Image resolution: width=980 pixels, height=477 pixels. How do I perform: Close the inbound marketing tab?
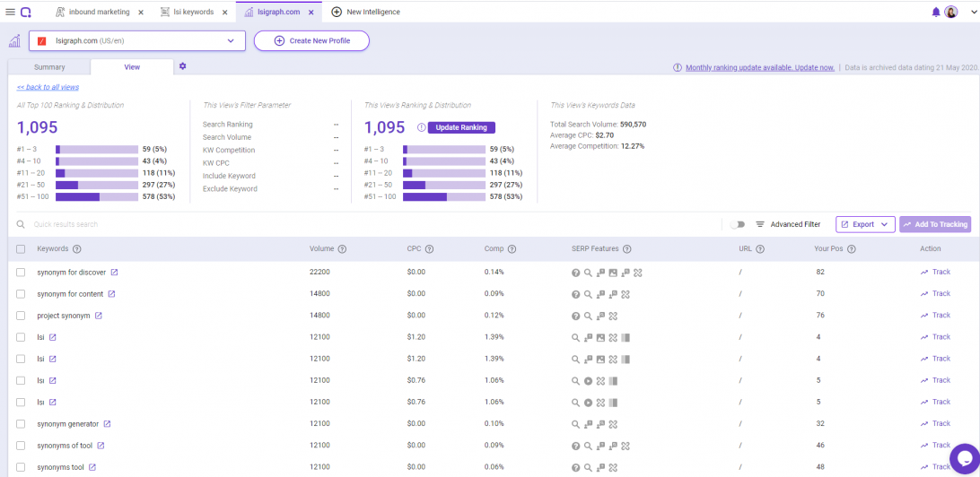[140, 12]
